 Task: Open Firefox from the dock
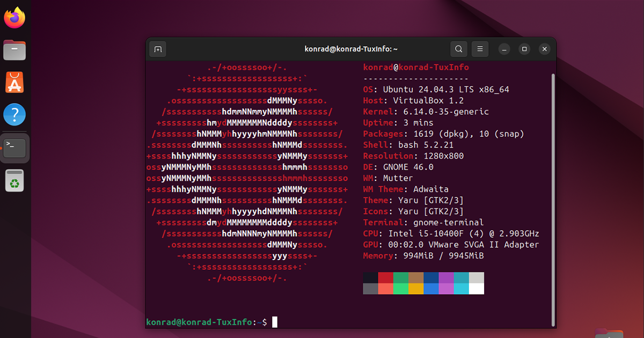point(14,18)
